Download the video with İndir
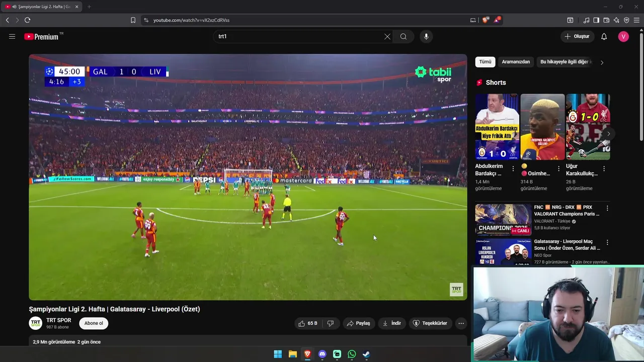Screen dimensions: 644x362 392,323
